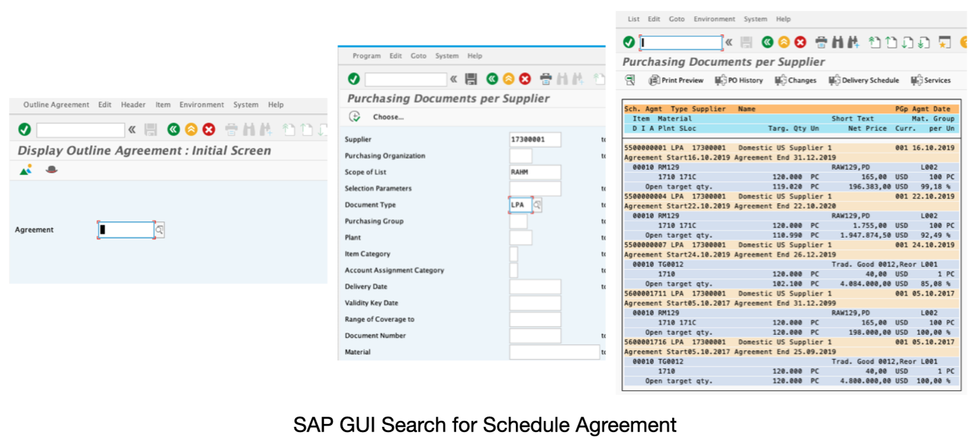980x441 pixels.
Task: Collapse command field arrows in Outline Agreement window
Action: (x=132, y=129)
